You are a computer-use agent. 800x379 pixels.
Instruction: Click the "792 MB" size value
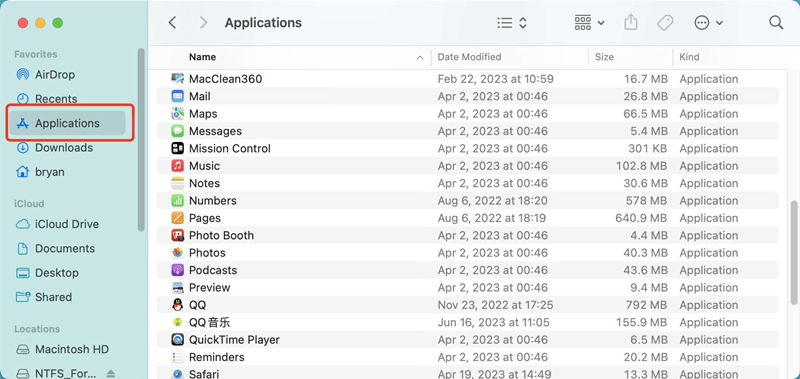pos(646,305)
